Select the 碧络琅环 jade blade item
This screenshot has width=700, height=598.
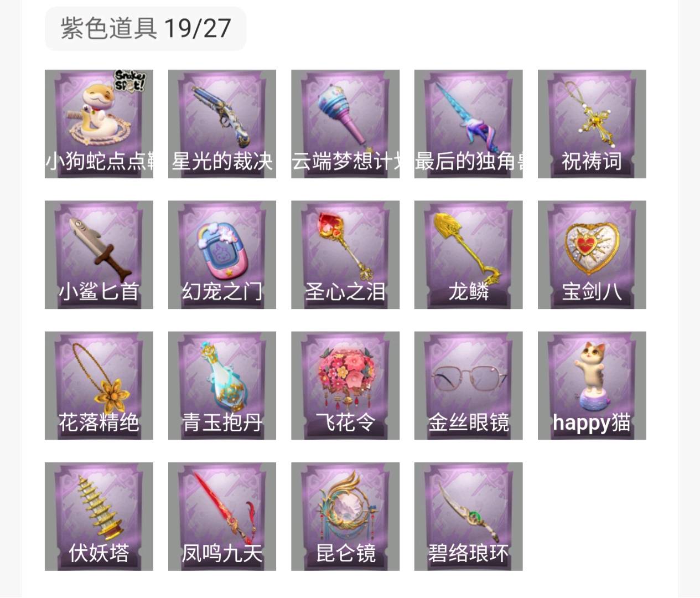(468, 517)
